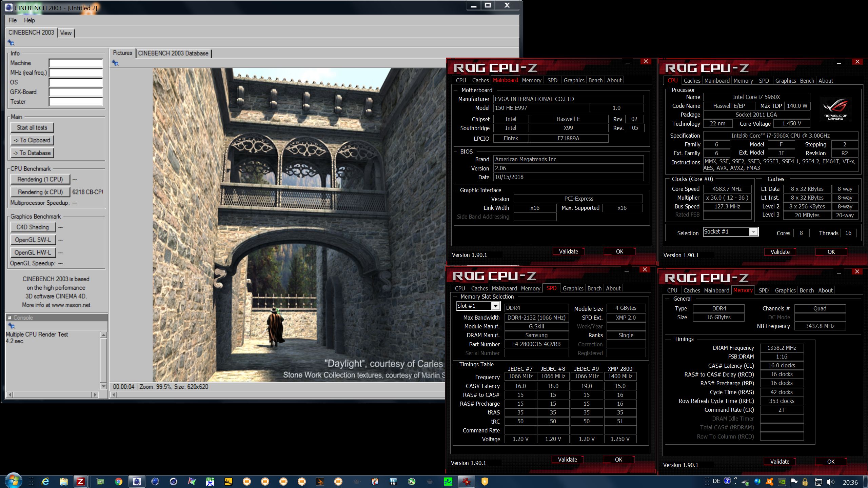Click the rendered Daylight picture
This screenshot has height=488, width=868.
coord(299,225)
